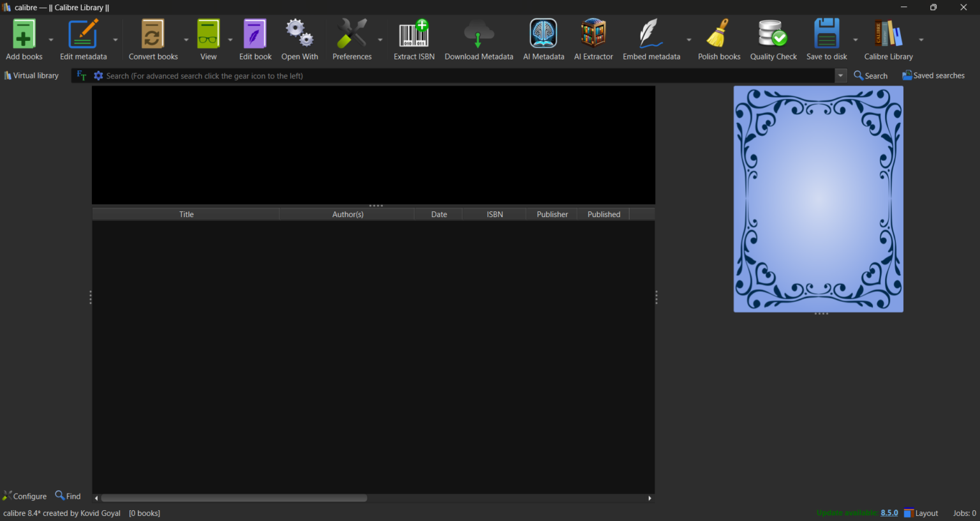Launch Convert books
The width and height of the screenshot is (980, 521).
[152, 34]
